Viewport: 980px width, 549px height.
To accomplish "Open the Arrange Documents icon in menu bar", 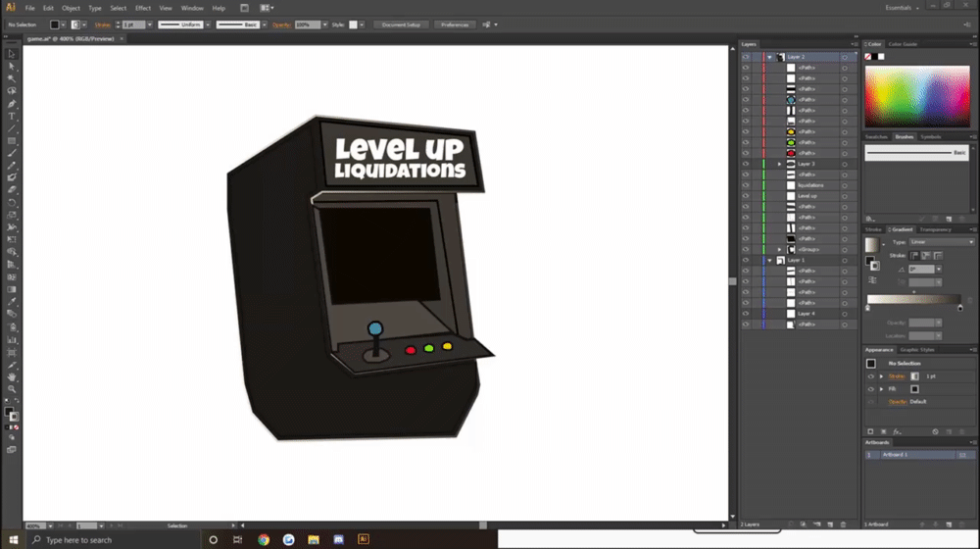I will click(x=267, y=8).
